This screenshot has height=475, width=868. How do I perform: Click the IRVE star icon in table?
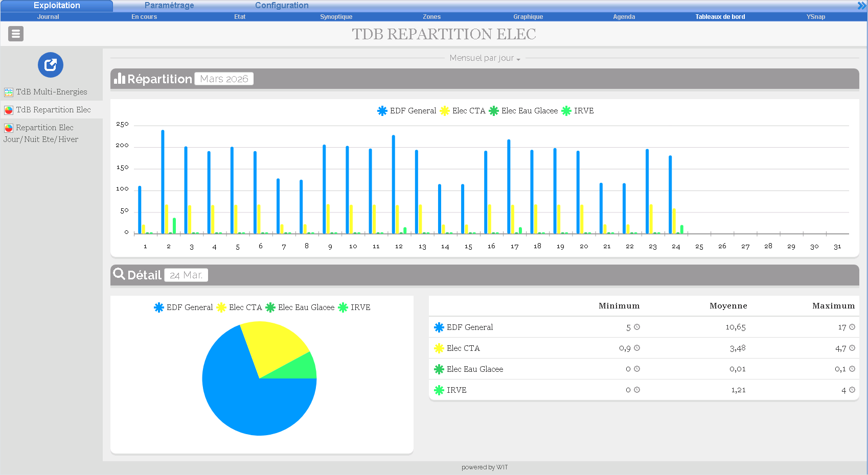[x=439, y=390]
